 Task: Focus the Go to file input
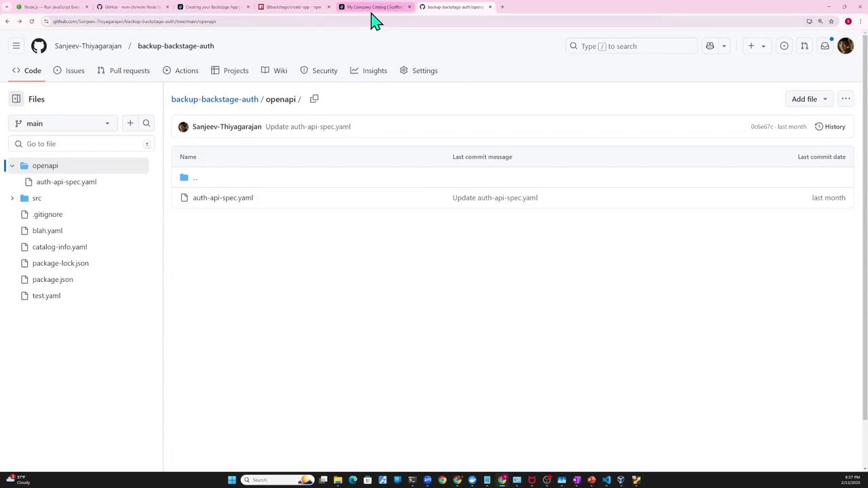click(81, 144)
